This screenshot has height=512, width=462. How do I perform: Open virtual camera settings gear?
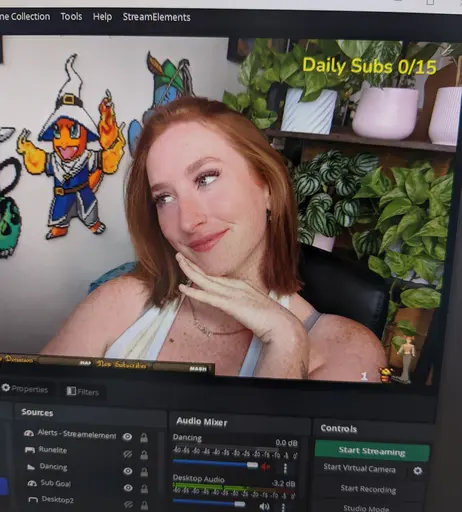pos(418,471)
